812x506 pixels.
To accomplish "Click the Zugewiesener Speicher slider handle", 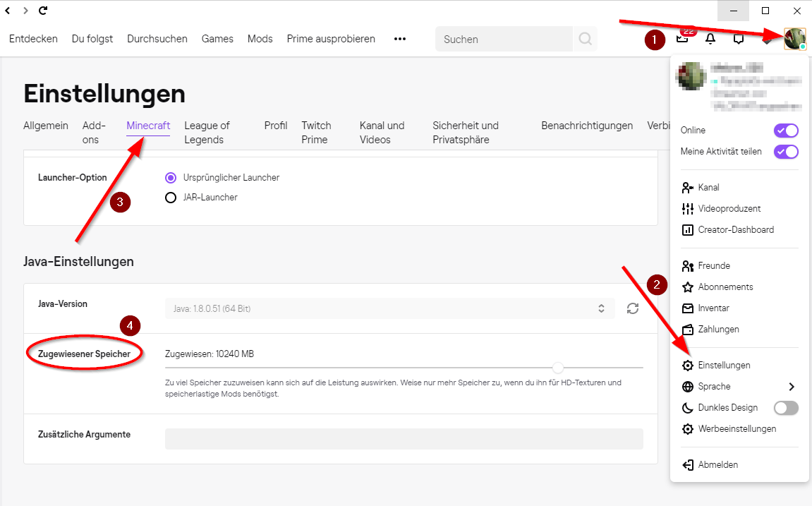I will coord(558,368).
